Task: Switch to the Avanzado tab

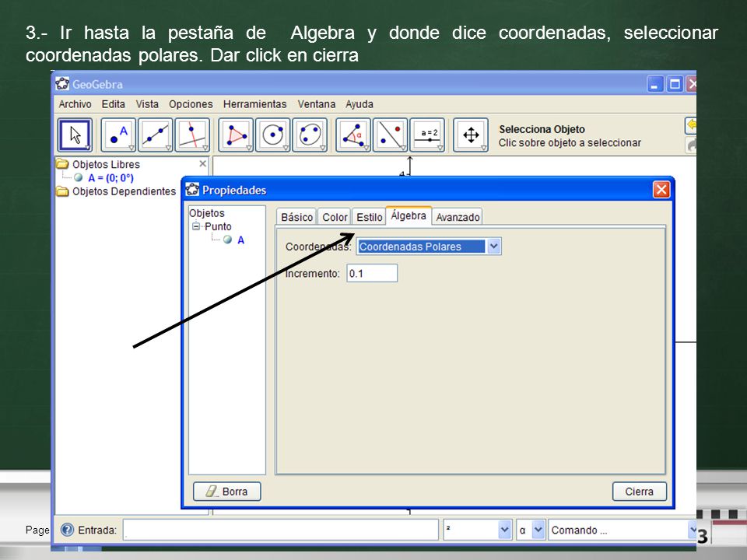Action: [x=458, y=217]
